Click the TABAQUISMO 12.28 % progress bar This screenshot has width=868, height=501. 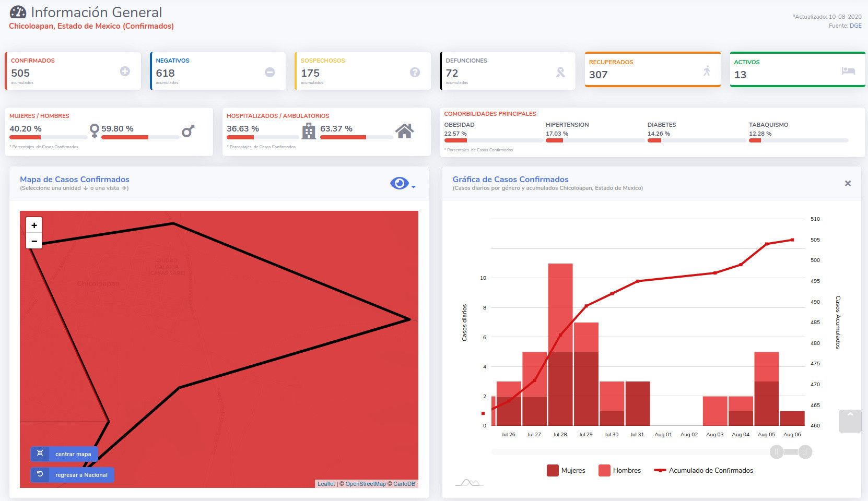799,140
